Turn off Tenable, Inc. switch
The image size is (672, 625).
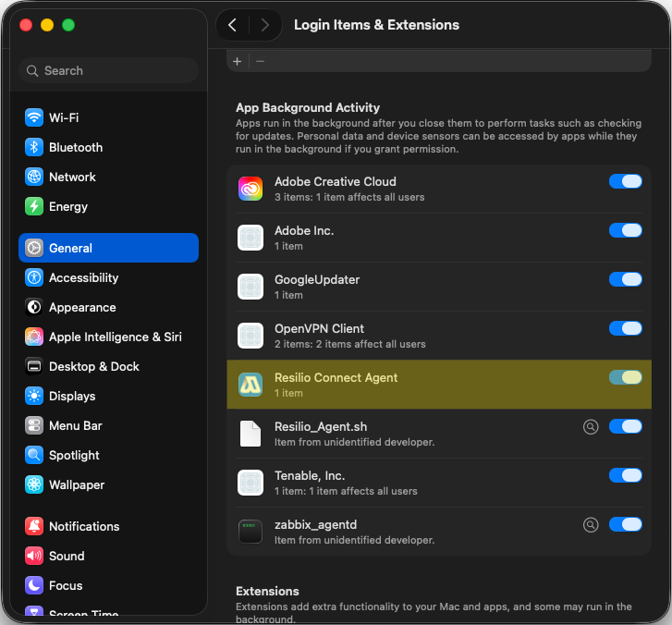(625, 475)
